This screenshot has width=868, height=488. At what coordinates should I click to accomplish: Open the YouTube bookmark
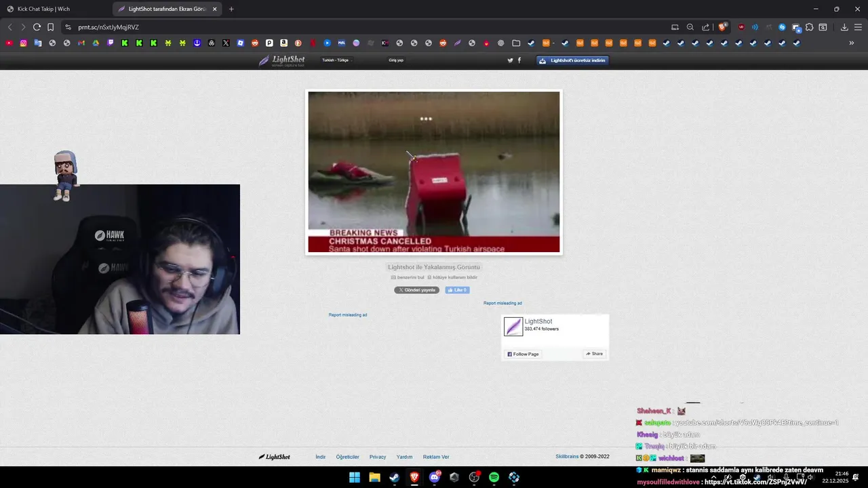click(x=9, y=43)
